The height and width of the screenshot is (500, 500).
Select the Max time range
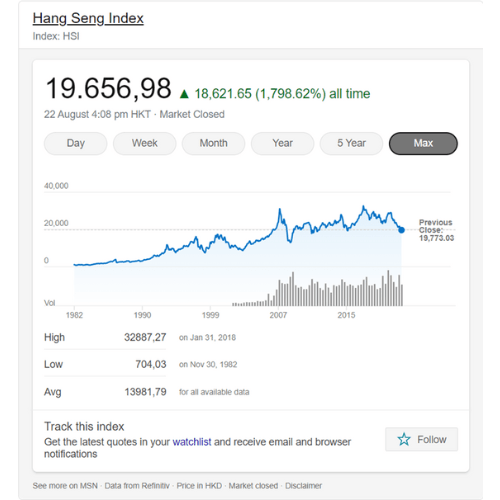(423, 143)
